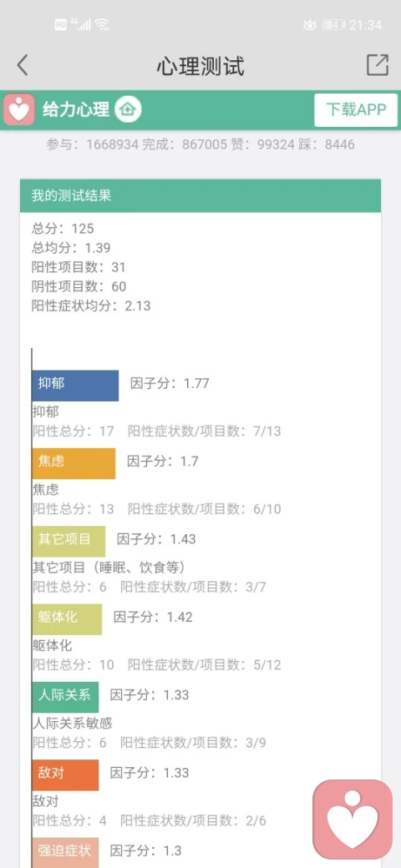The width and height of the screenshot is (401, 868).
Task: Tap the battery indicator in status bar
Action: click(x=333, y=25)
